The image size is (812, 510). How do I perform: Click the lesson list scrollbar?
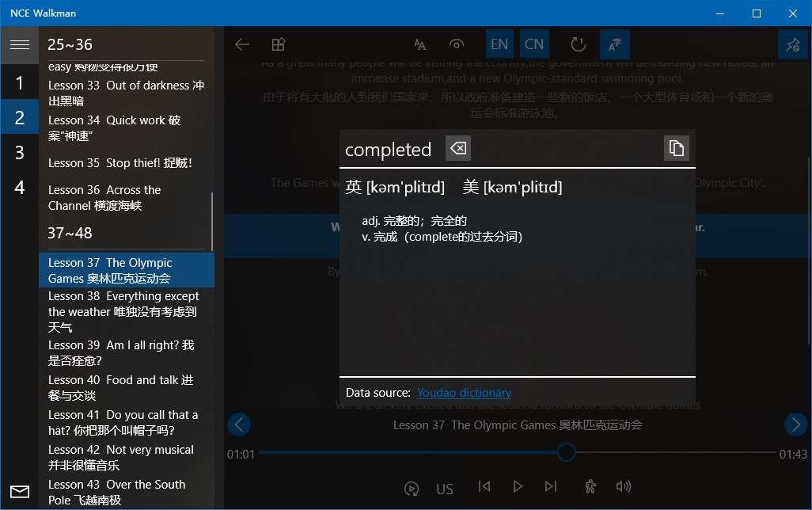pos(212,221)
